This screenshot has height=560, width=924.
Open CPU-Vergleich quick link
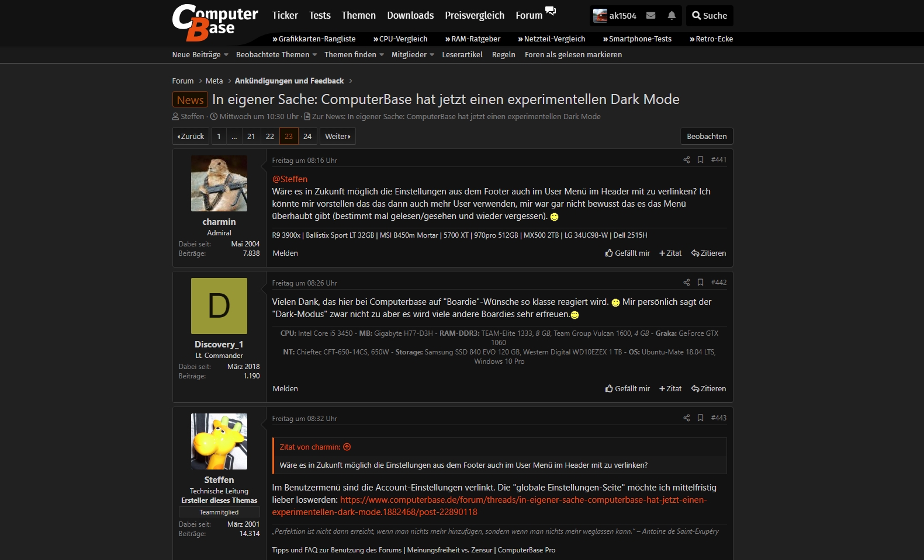[x=400, y=39]
